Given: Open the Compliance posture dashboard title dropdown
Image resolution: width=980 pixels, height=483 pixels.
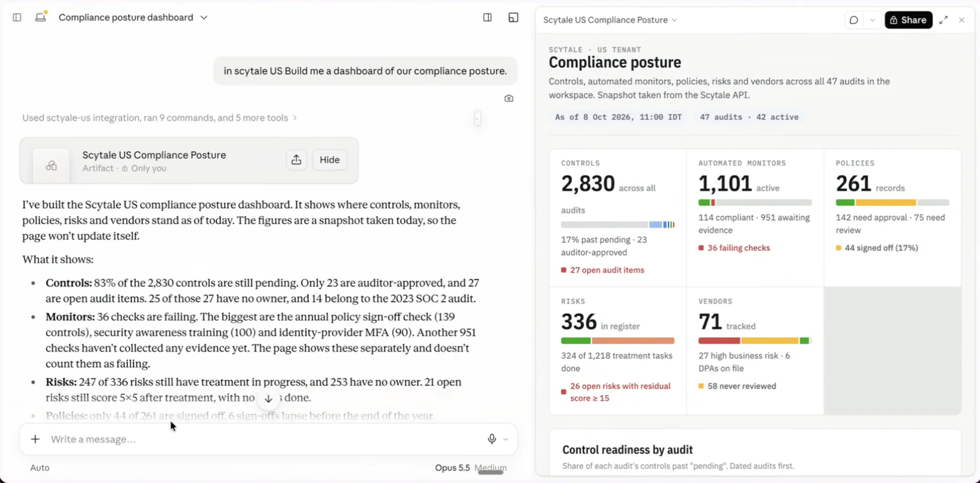Looking at the screenshot, I should 204,18.
